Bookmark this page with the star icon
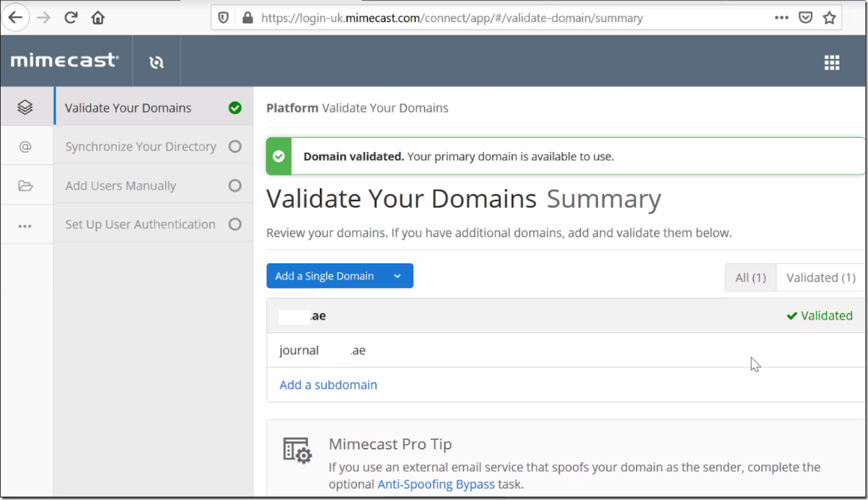868x500 pixels. click(829, 18)
